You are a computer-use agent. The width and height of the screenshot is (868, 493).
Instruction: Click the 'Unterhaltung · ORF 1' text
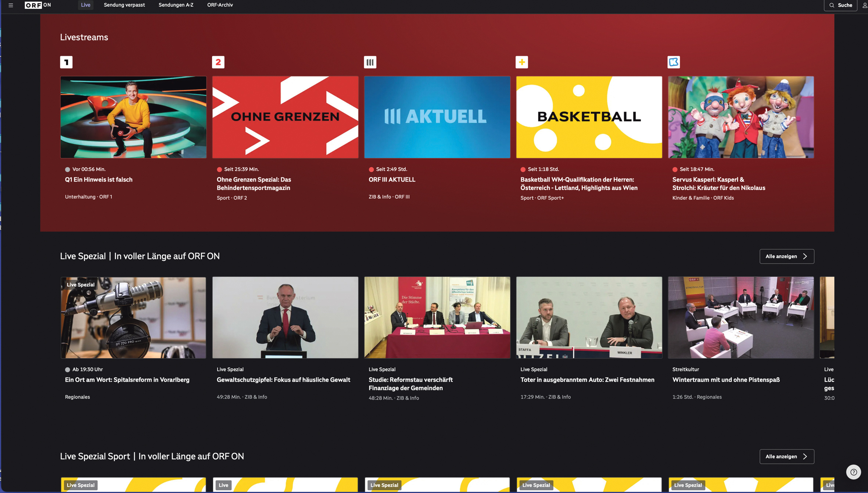click(x=89, y=197)
